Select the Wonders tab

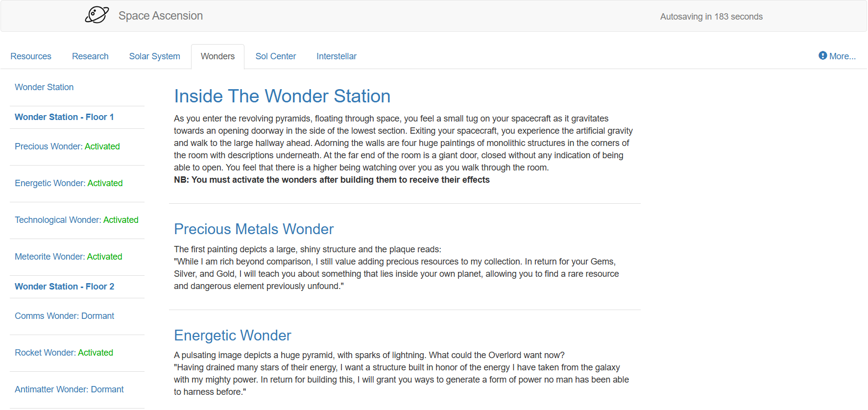click(x=217, y=56)
